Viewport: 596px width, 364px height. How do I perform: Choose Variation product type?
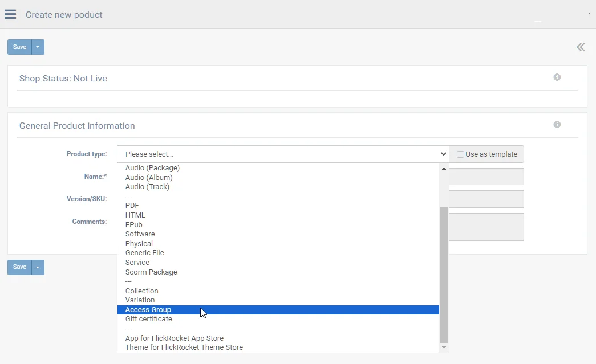[278, 300]
